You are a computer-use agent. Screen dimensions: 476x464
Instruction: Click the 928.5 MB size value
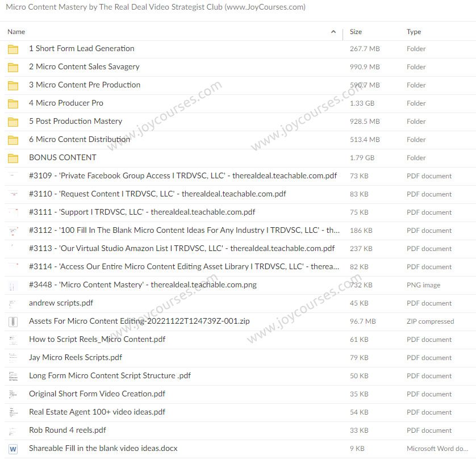[365, 122]
